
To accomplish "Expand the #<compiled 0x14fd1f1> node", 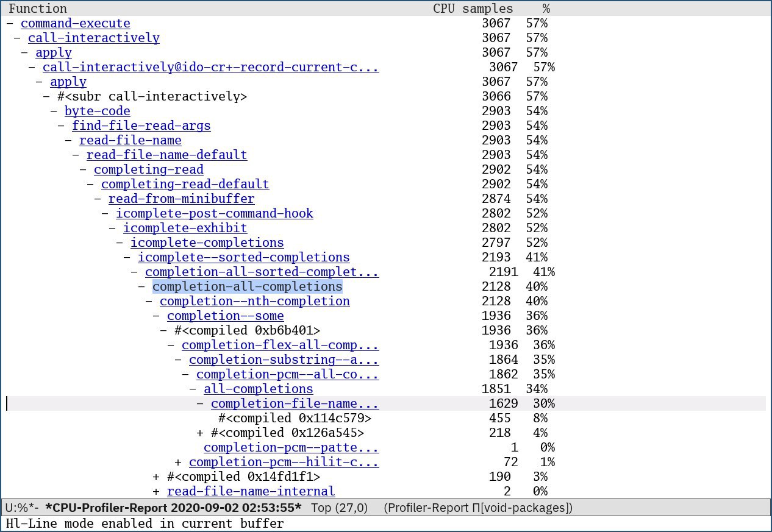I will pos(156,477).
